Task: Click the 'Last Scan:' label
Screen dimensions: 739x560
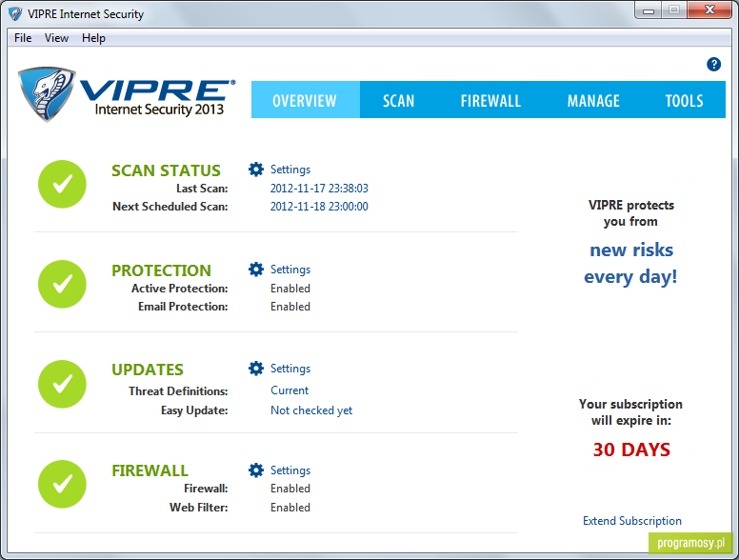Action: (202, 188)
